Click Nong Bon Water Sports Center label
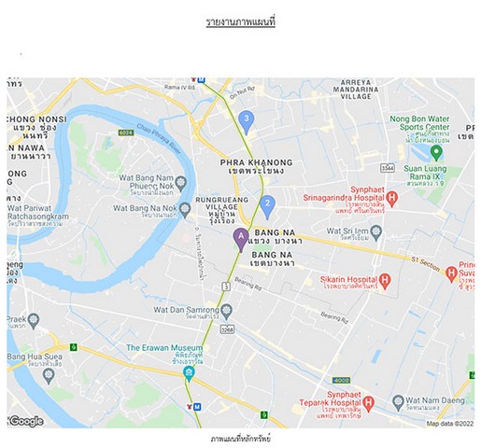Viewport: 481px width, 448px height. [x=419, y=123]
